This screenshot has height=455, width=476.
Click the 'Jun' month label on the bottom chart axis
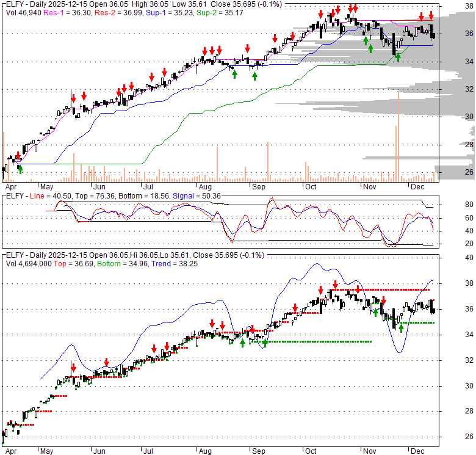coord(99,451)
